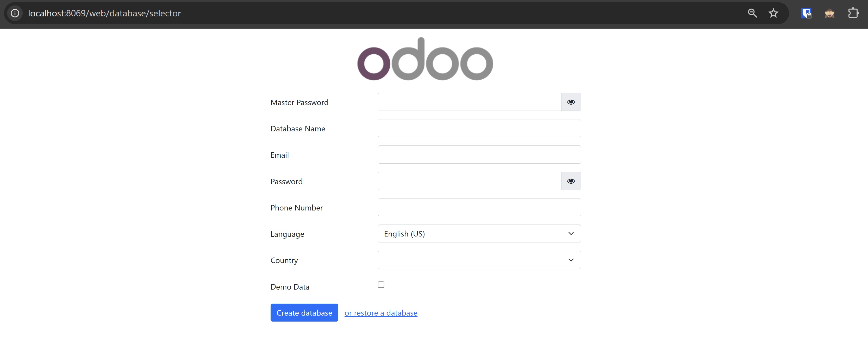
Task: Click inside the Database Name field
Action: [x=479, y=128]
